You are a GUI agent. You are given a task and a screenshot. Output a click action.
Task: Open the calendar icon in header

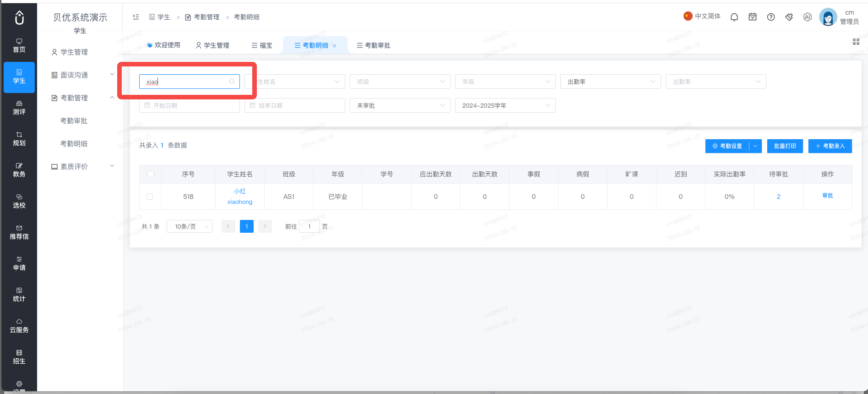point(753,17)
